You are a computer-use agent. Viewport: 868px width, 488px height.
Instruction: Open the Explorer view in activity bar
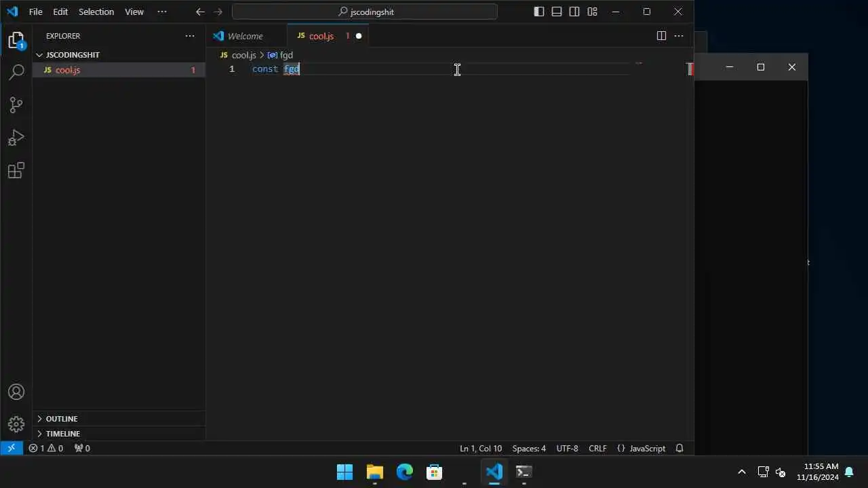(x=16, y=41)
